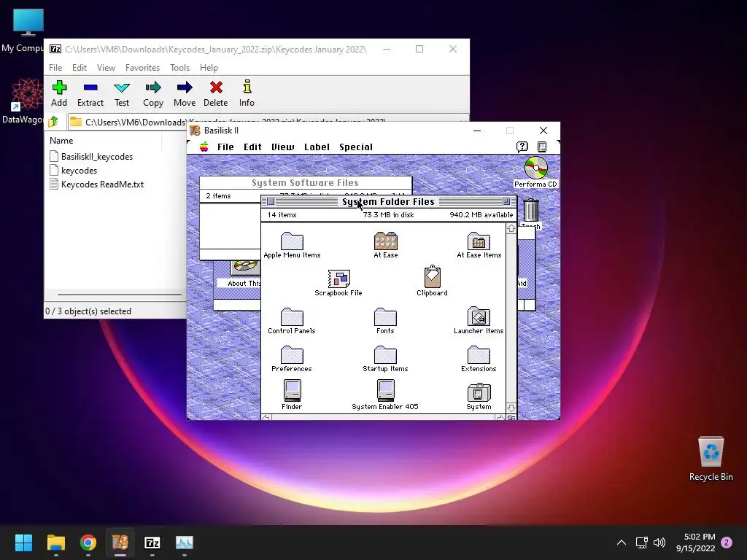Click the Info toolbar icon in 7-Zip

[x=247, y=94]
